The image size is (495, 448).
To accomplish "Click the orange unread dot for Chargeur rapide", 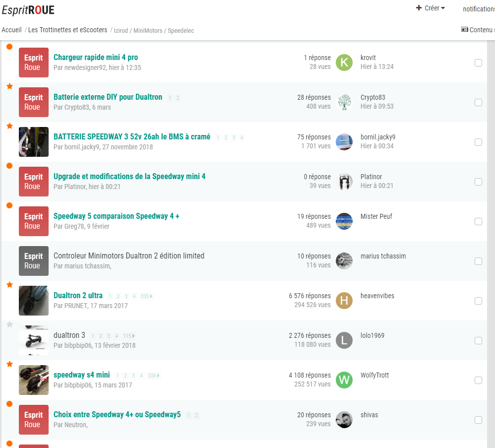I will (x=9, y=47).
